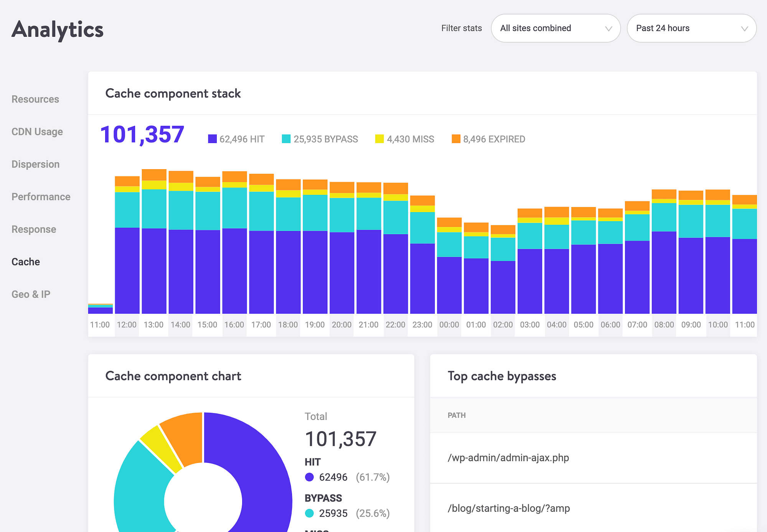Click the 12:00 stacked bar
767x532 pixels.
tap(127, 245)
